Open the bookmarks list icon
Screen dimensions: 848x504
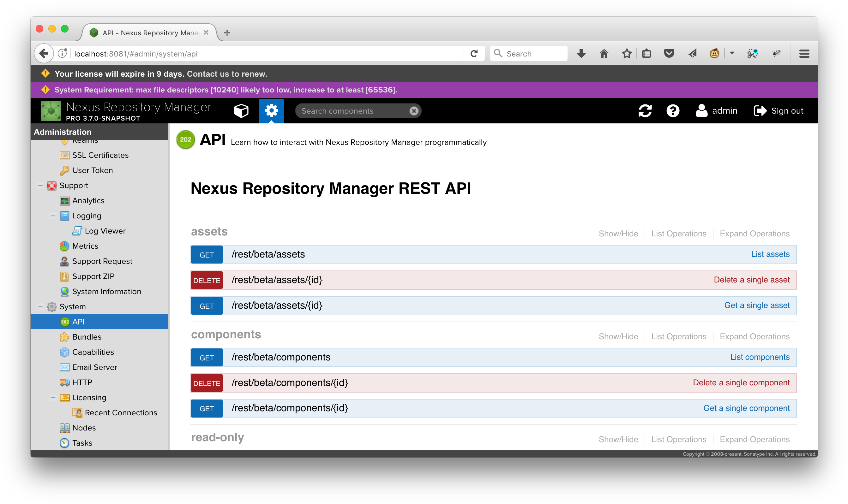point(647,54)
